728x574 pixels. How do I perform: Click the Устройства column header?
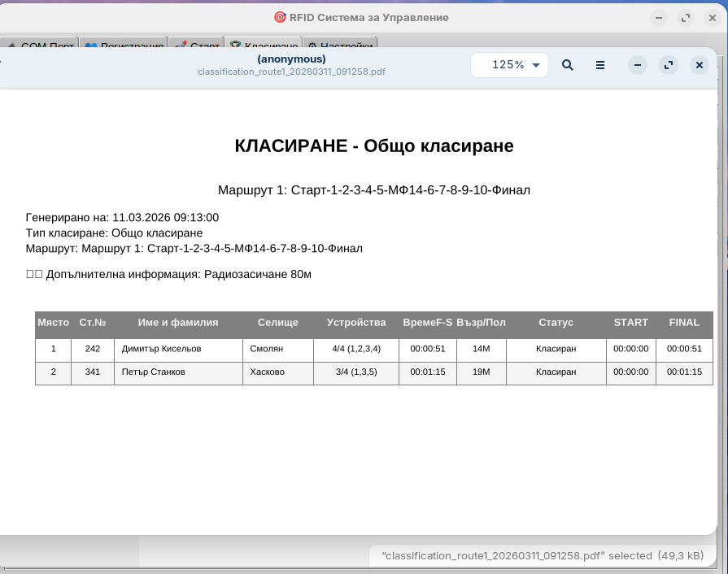pyautogui.click(x=356, y=323)
